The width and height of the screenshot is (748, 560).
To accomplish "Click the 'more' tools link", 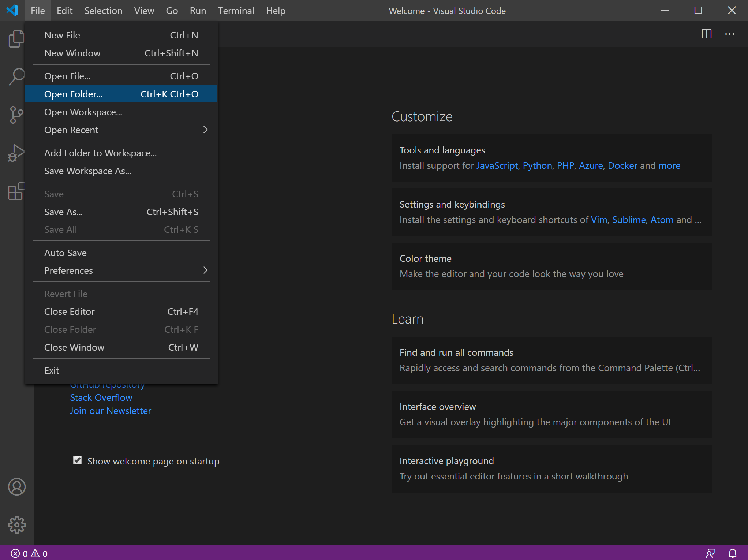I will point(669,165).
